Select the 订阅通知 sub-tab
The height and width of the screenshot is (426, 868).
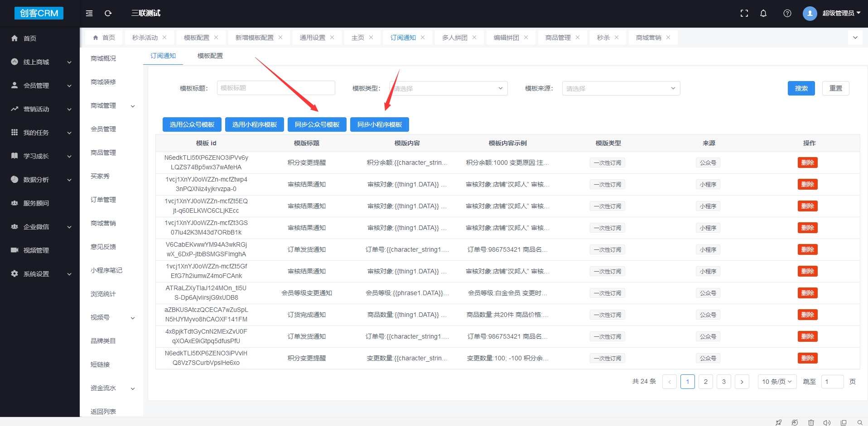click(163, 56)
